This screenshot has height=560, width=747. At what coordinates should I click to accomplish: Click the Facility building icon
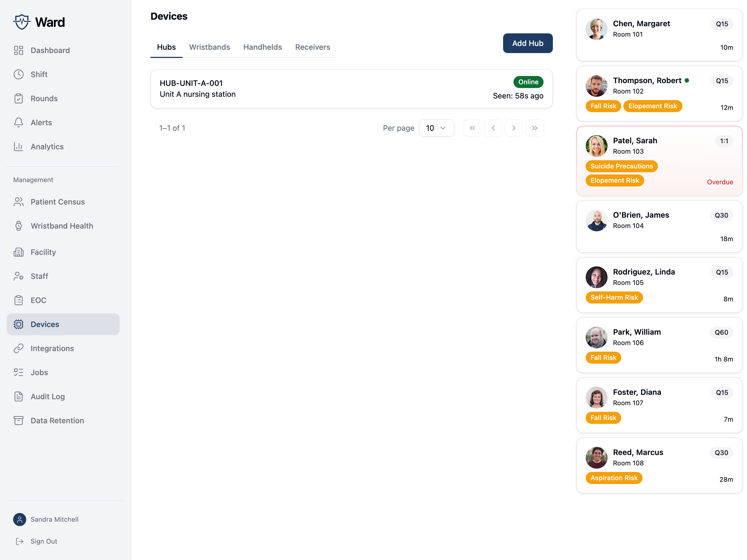pyautogui.click(x=19, y=252)
